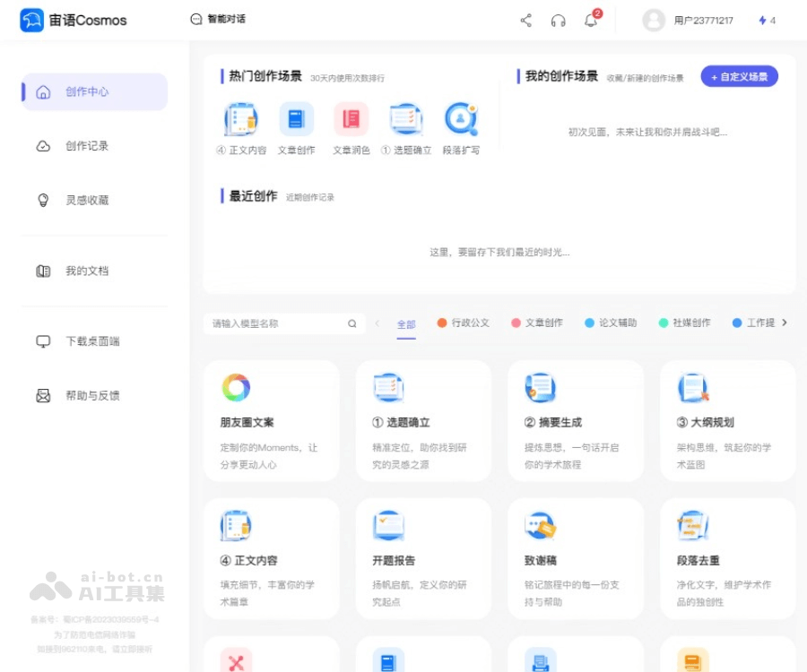Open the 文章润色 creation scene
The width and height of the screenshot is (807, 672).
pyautogui.click(x=350, y=118)
